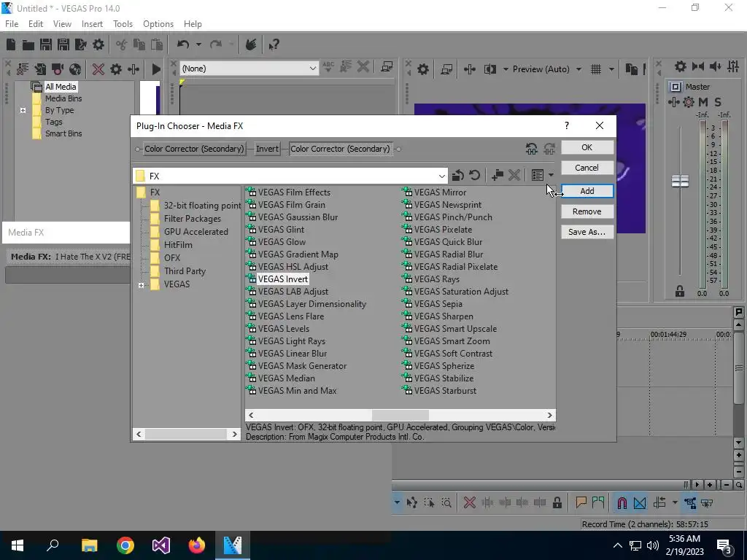
Task: Open the Preview (Auto) quality dropdown
Action: coord(578,69)
